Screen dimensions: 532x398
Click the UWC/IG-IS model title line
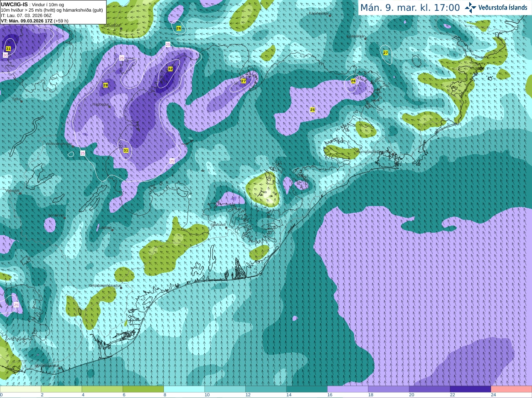[32, 5]
